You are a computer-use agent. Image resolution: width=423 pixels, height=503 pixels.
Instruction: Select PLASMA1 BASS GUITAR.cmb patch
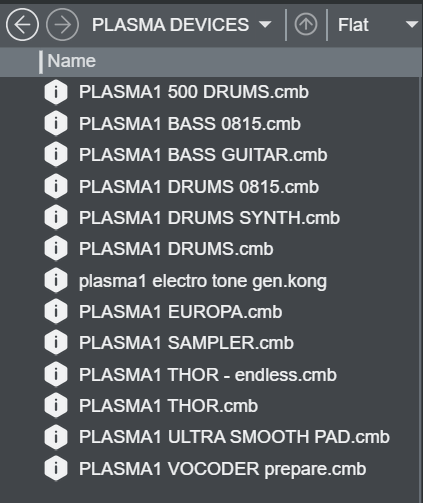click(x=203, y=155)
